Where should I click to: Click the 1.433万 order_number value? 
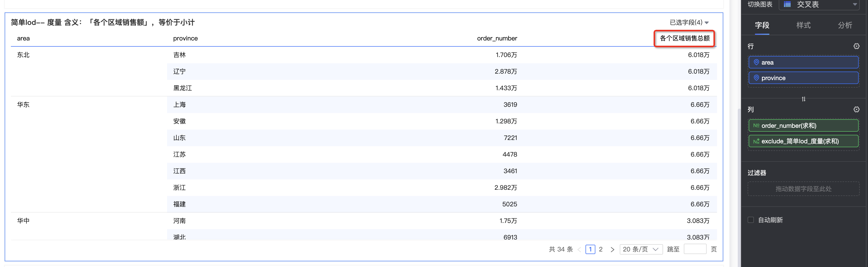point(506,88)
